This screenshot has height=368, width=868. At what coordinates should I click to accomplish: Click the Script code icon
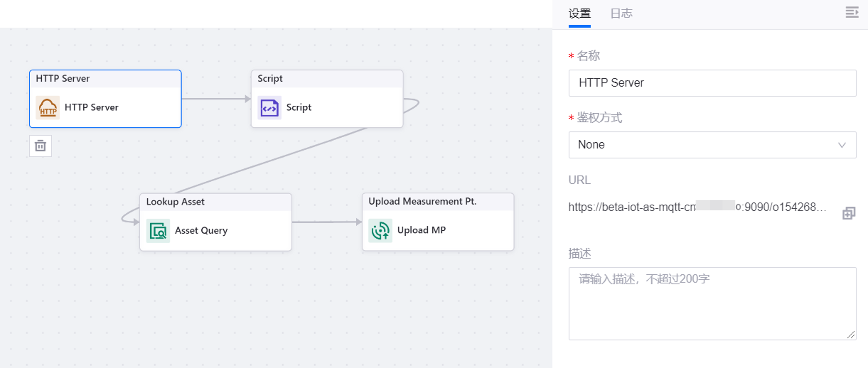coord(269,108)
